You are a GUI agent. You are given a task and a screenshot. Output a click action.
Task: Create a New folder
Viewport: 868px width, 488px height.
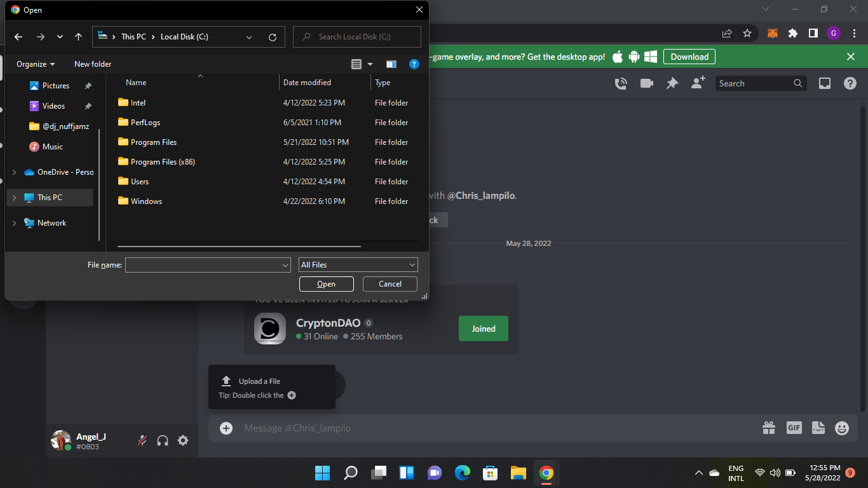[93, 64]
